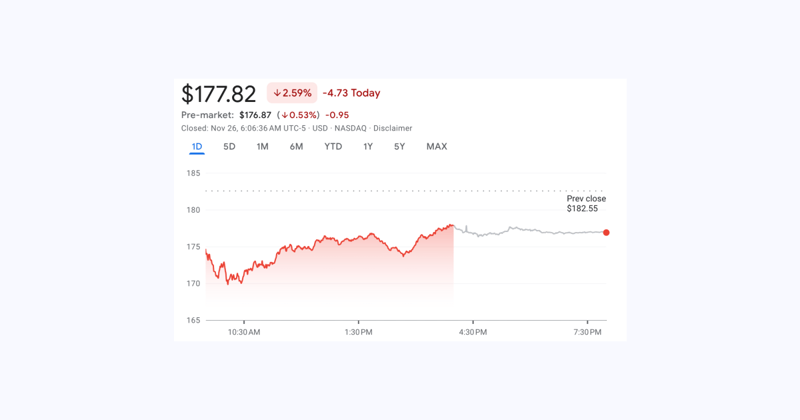Screen dimensions: 800x420
Task: Click the Prev close $182.55 label
Action: [x=586, y=204]
